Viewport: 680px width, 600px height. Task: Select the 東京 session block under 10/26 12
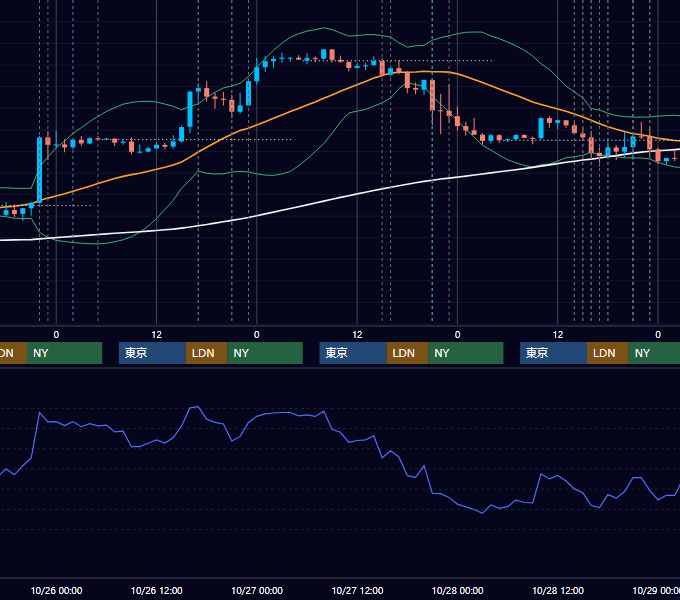point(153,353)
